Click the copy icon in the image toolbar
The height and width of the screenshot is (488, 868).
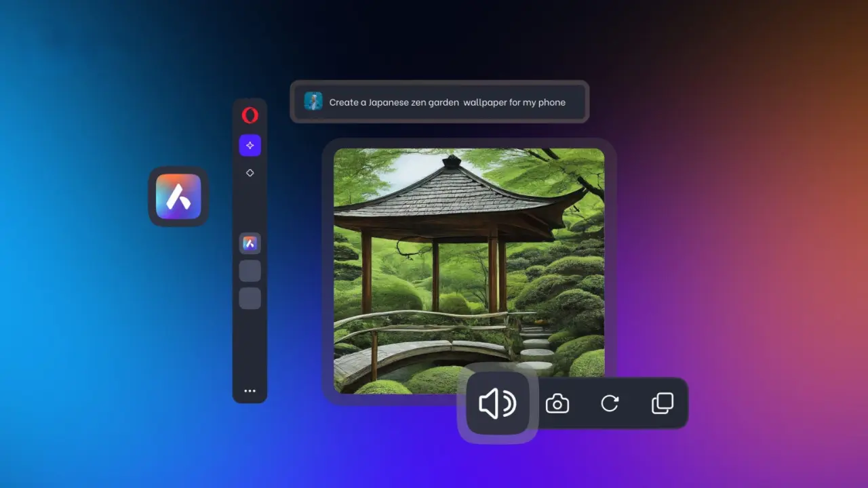point(662,404)
